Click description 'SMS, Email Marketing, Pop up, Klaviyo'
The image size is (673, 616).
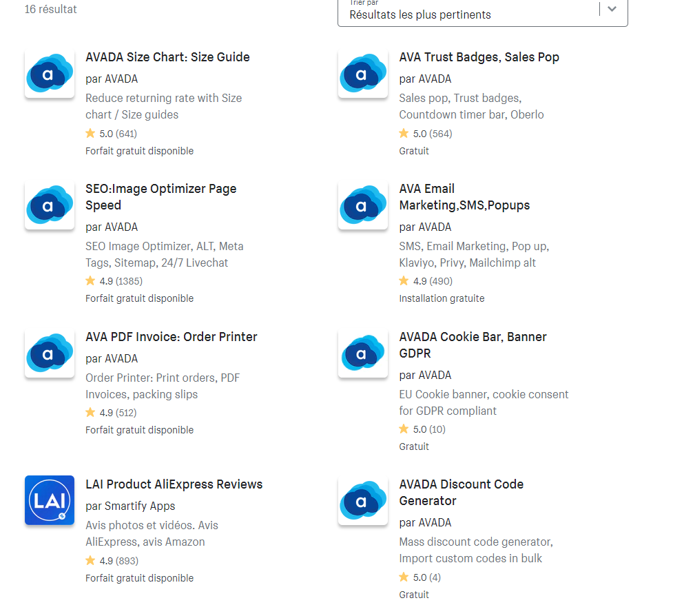pos(475,254)
